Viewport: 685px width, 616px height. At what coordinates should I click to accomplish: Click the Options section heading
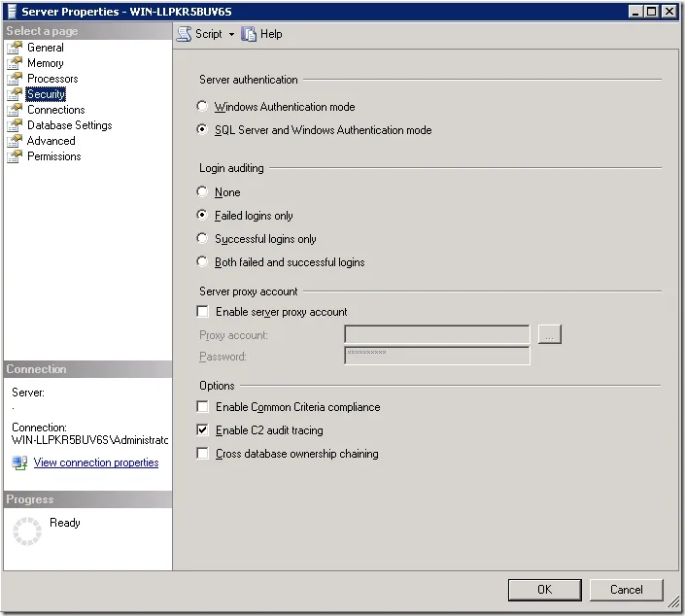pos(217,386)
